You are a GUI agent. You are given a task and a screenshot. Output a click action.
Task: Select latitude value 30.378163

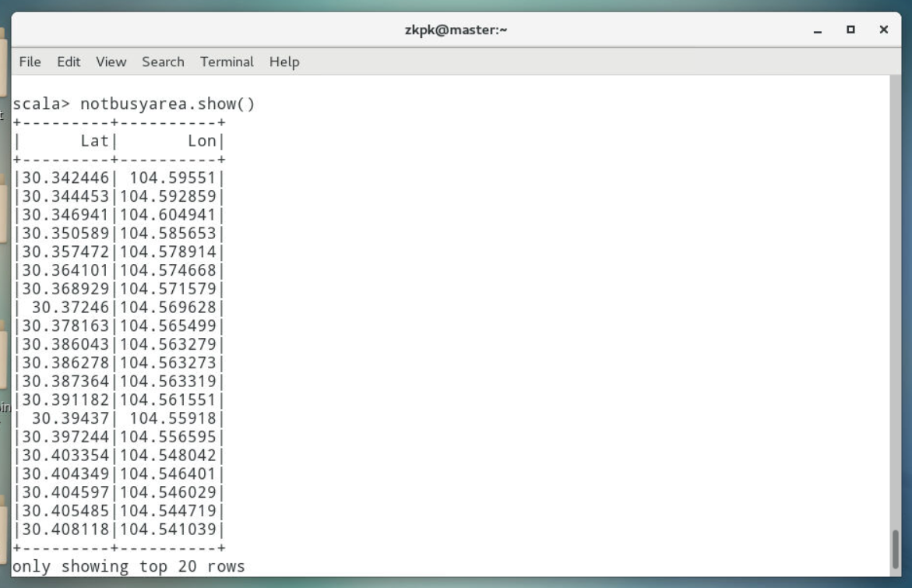click(x=65, y=326)
